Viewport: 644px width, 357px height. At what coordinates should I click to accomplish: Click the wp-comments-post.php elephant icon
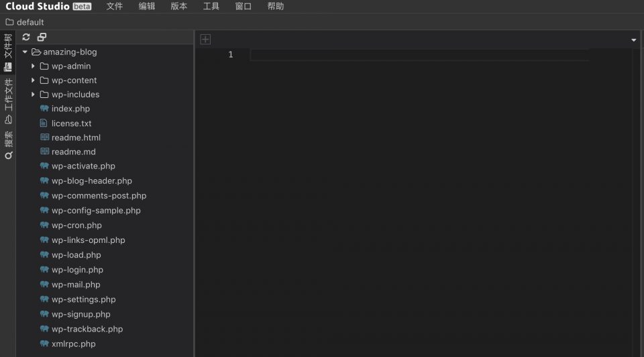coord(44,195)
